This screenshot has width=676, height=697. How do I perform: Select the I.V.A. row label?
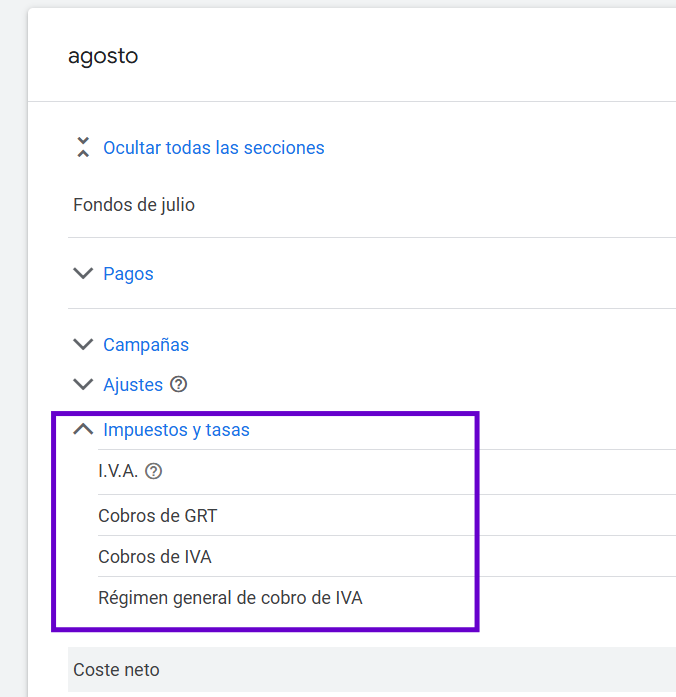(x=118, y=471)
